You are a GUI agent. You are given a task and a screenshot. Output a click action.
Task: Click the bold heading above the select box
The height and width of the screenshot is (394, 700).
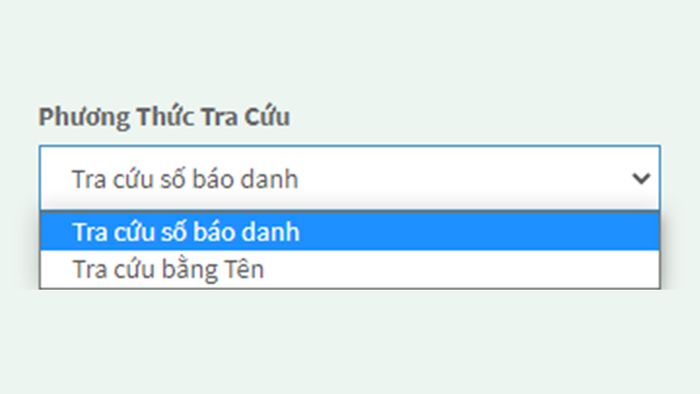point(164,117)
